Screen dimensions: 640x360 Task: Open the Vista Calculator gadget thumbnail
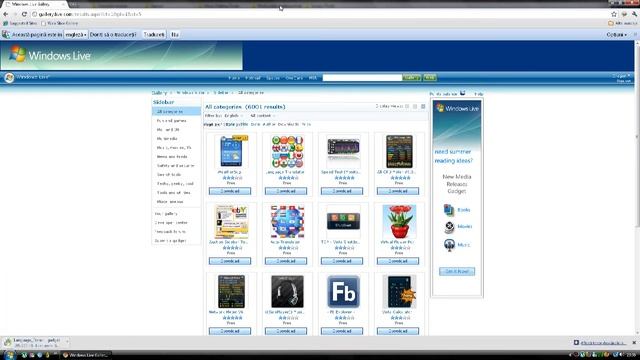[399, 291]
